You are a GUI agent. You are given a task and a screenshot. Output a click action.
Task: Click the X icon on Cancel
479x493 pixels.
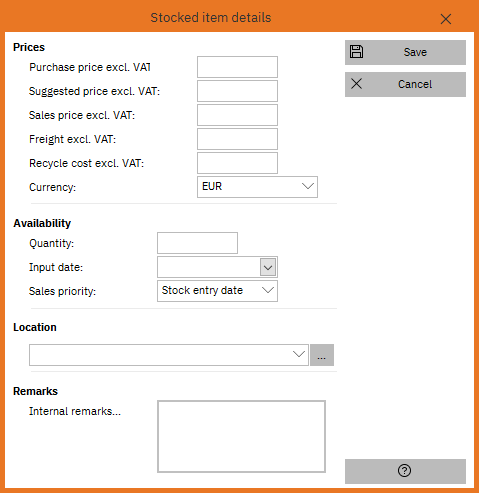click(x=356, y=84)
